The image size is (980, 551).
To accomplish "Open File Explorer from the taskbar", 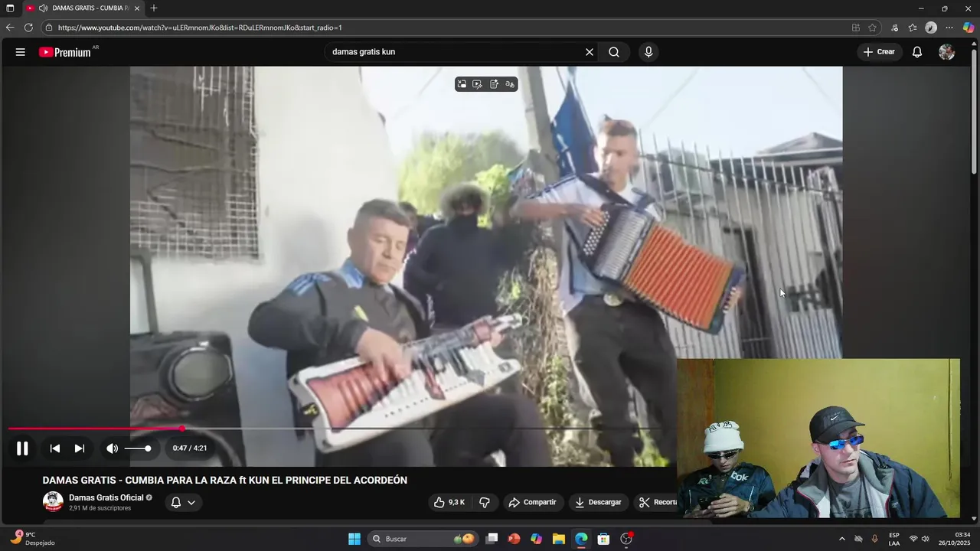I will tap(559, 539).
